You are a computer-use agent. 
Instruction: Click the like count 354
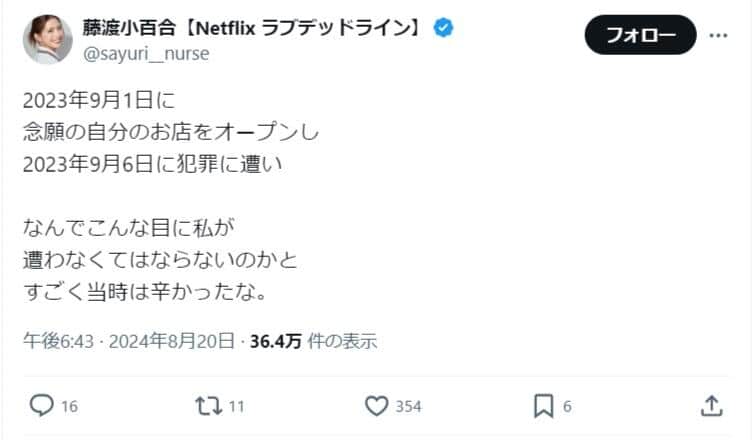(407, 407)
